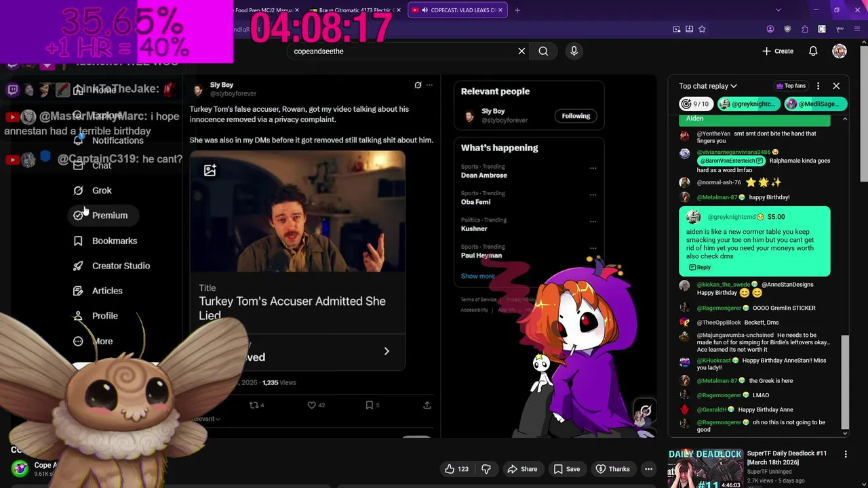Open a new browser tab

(x=517, y=10)
